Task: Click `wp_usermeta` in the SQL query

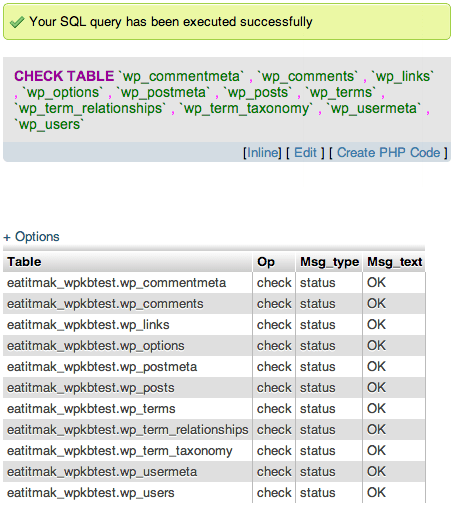Action: [x=374, y=109]
